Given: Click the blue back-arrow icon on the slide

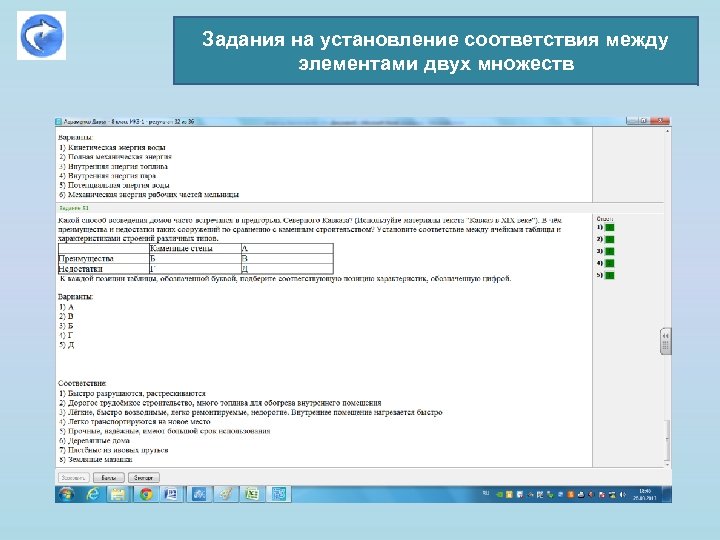Looking at the screenshot, I should (x=41, y=36).
